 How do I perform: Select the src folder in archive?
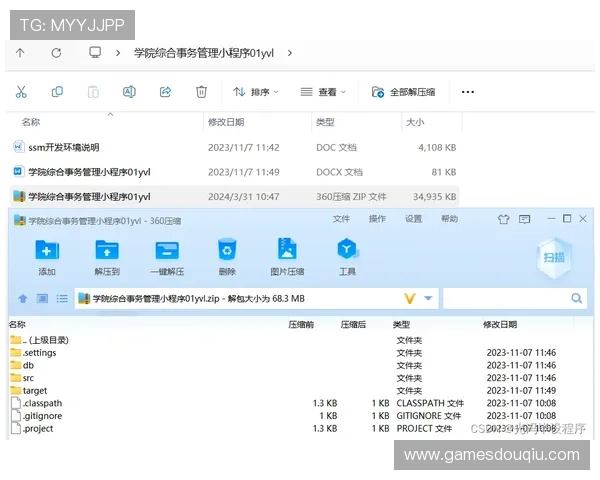[x=22, y=378]
